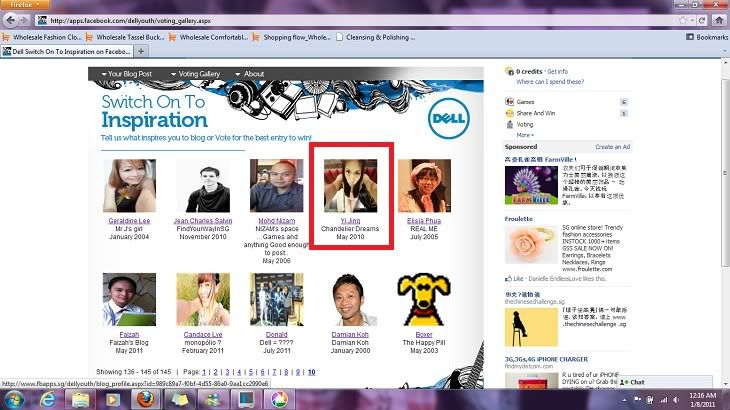This screenshot has height=410, width=730.
Task: Open Geraldine Lee profile photo
Action: 129,186
